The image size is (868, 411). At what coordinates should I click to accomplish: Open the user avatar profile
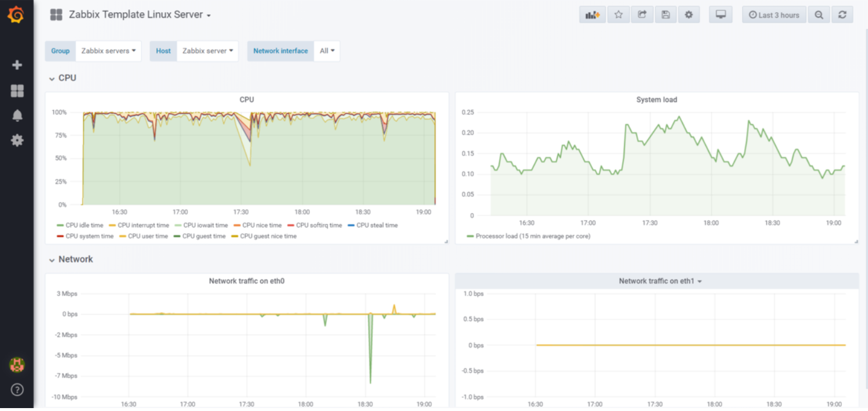17,365
